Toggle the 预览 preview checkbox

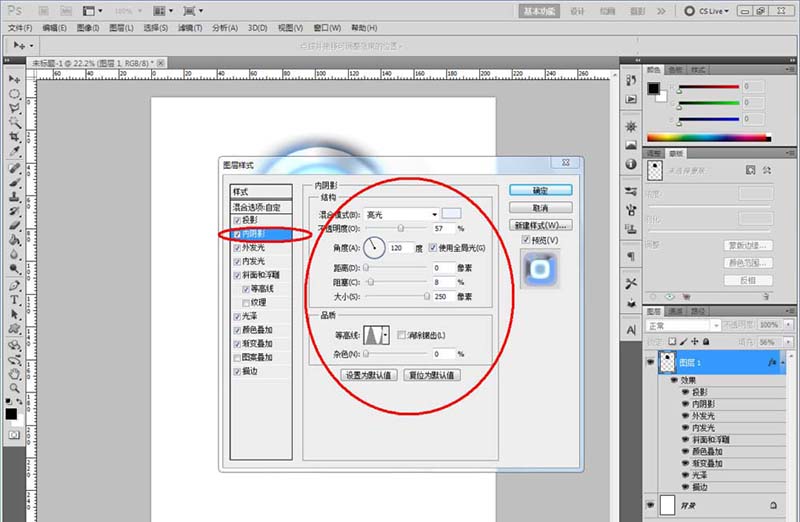tap(526, 239)
